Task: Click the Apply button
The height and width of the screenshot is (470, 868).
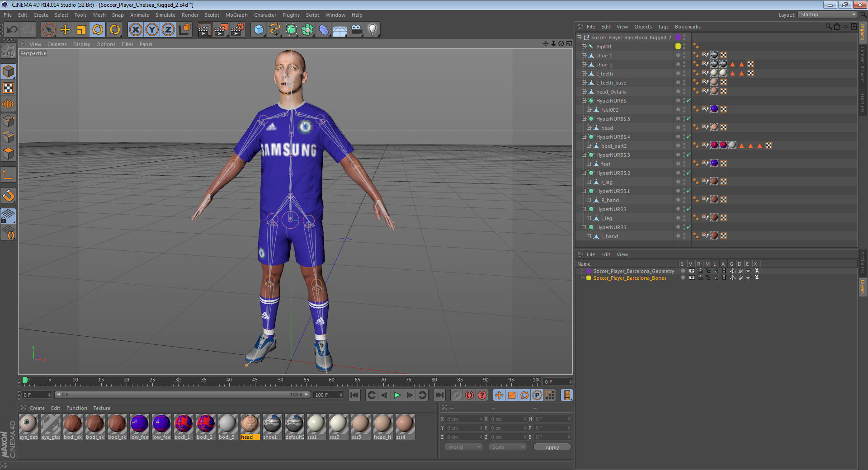Action: tap(552, 447)
